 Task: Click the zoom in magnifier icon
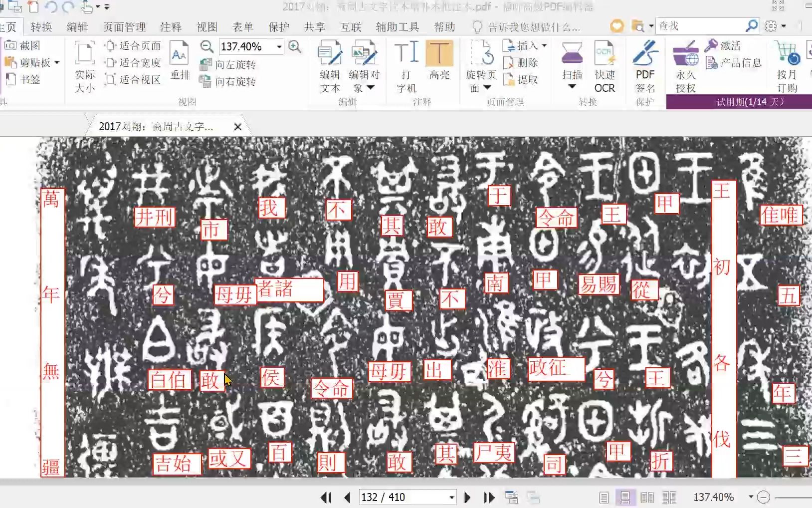tap(295, 46)
